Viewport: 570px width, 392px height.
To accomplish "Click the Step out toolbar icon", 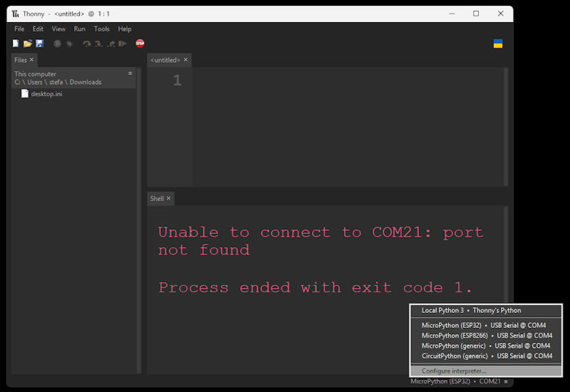I will 111,43.
